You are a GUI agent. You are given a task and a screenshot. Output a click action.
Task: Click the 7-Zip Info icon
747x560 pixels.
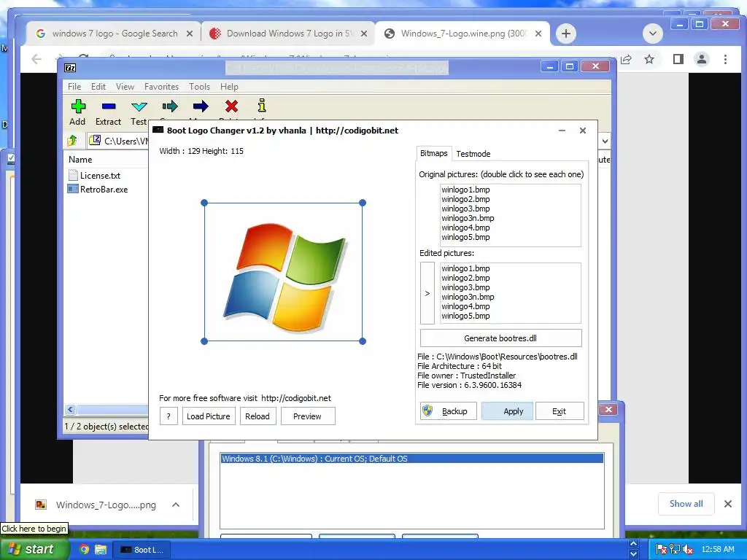[262, 105]
